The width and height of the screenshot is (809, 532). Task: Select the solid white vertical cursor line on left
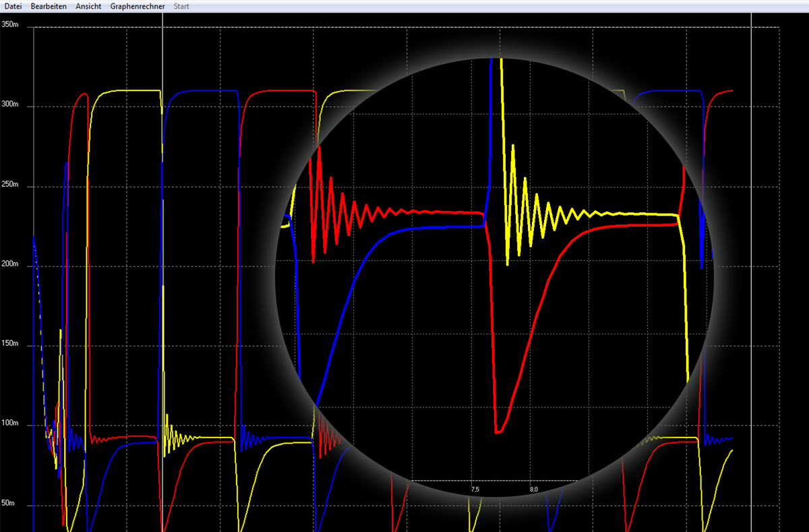pos(162,270)
